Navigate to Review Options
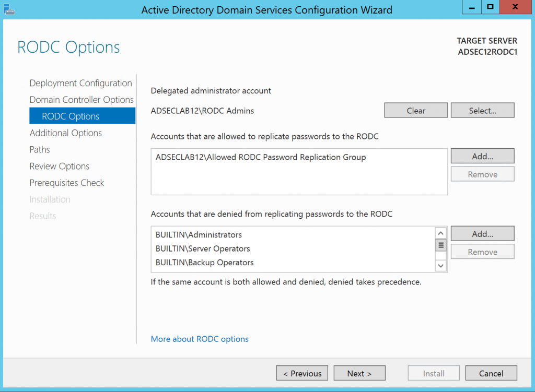Image resolution: width=535 pixels, height=392 pixels. click(59, 166)
